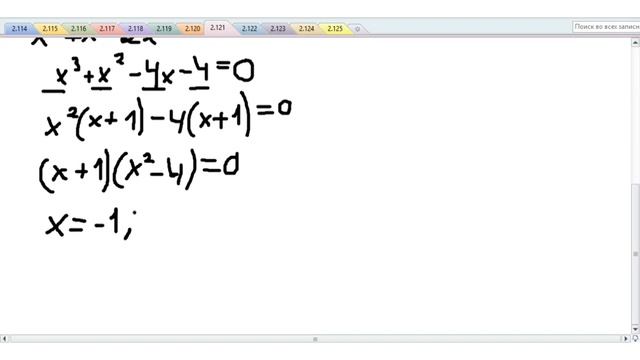Click the search all notebooks field

click(606, 27)
